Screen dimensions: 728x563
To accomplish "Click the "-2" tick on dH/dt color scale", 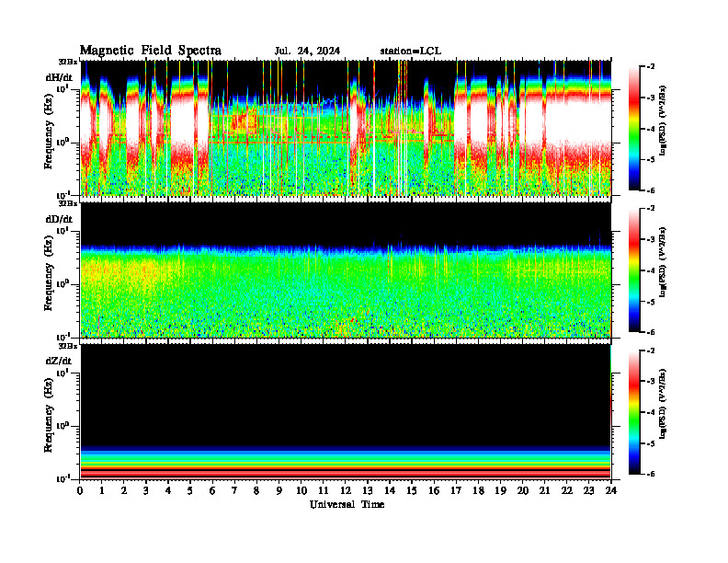I will 652,66.
